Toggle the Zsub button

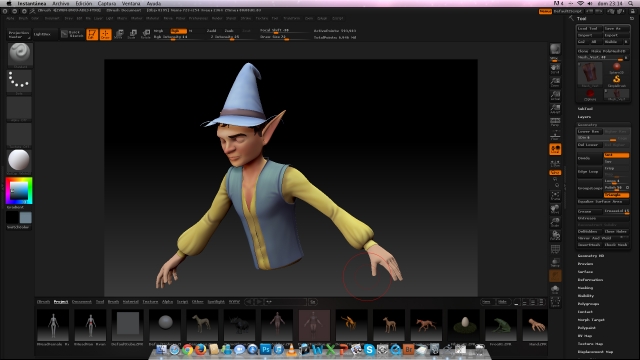pos(229,31)
